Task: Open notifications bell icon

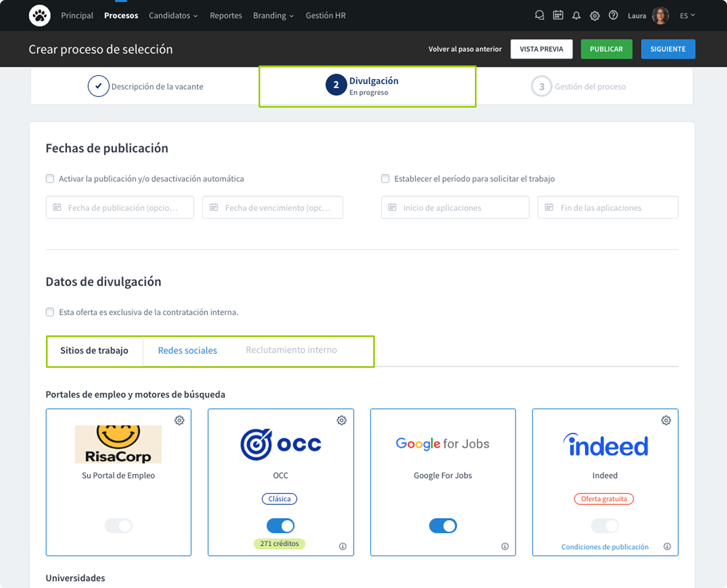Action: point(576,16)
